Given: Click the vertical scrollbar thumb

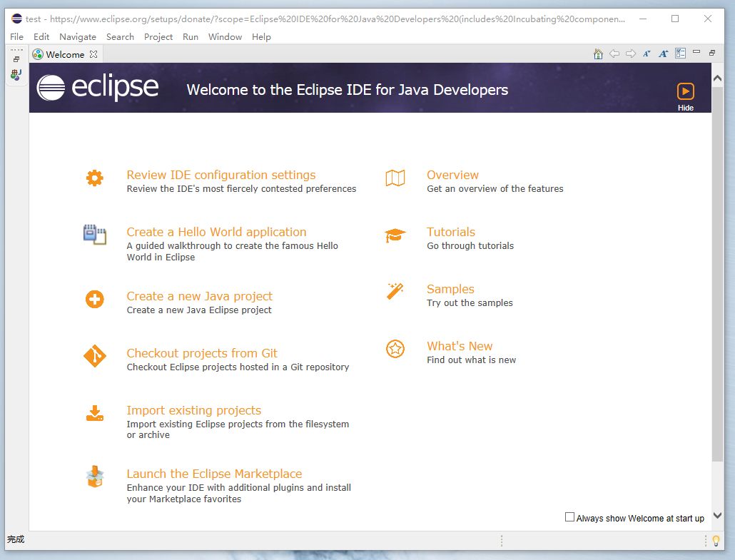Looking at the screenshot, I should pyautogui.click(x=717, y=274).
